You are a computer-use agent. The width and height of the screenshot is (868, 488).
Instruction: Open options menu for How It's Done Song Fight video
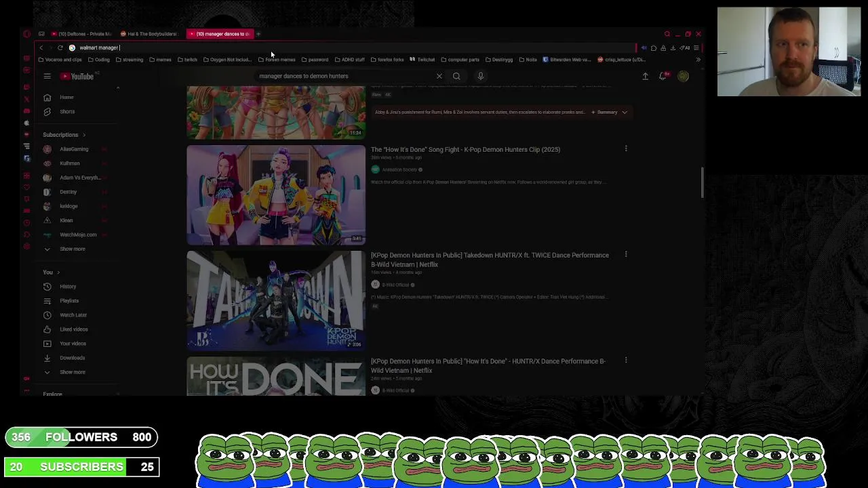626,148
